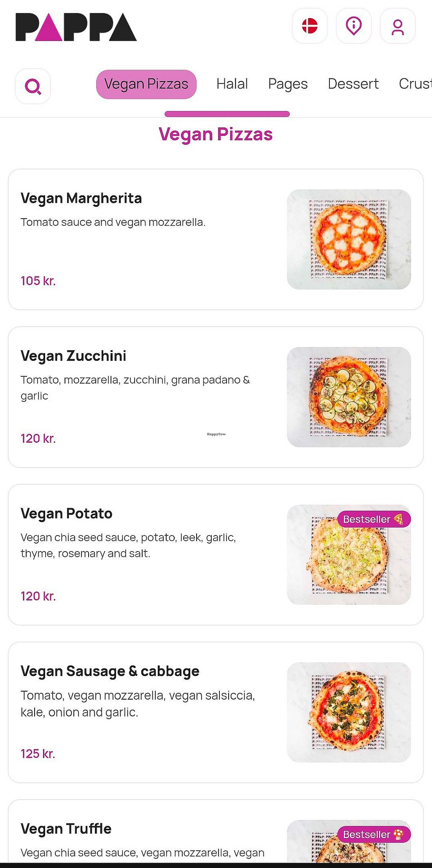Image resolution: width=432 pixels, height=868 pixels.
Task: Go to the Pages category tab
Action: click(288, 84)
